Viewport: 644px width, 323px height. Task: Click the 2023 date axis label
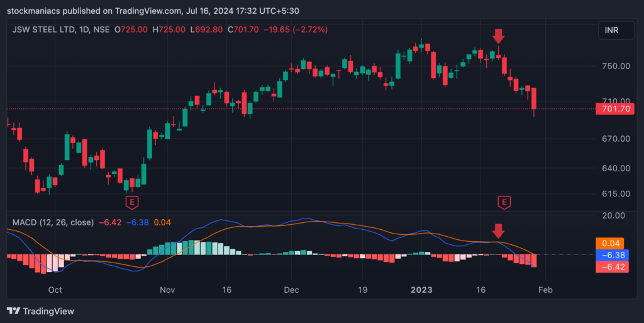pyautogui.click(x=421, y=290)
